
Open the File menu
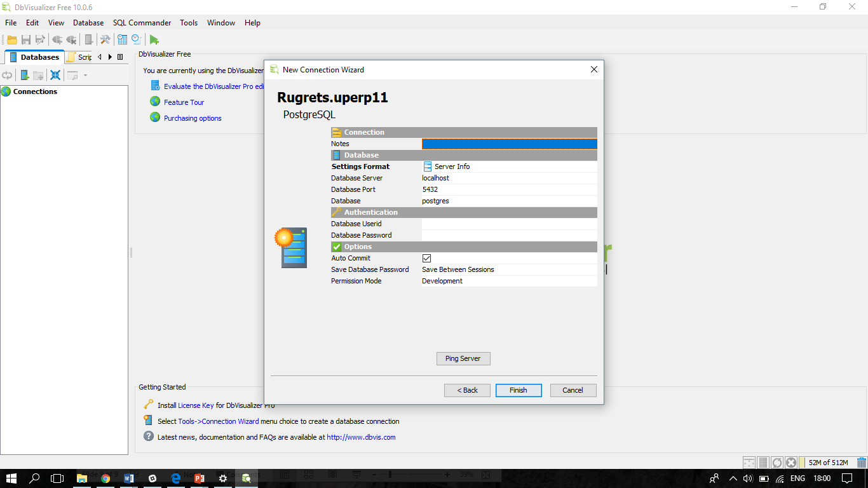click(11, 23)
